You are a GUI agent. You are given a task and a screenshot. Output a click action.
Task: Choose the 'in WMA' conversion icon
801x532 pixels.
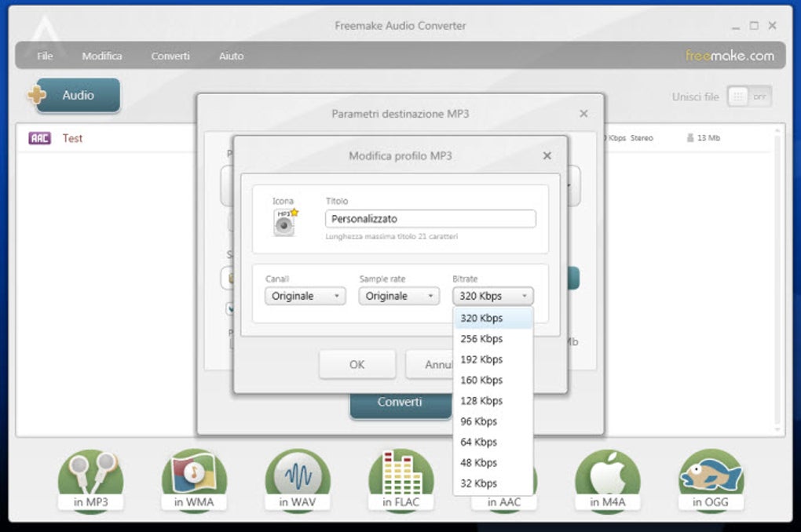tap(194, 480)
